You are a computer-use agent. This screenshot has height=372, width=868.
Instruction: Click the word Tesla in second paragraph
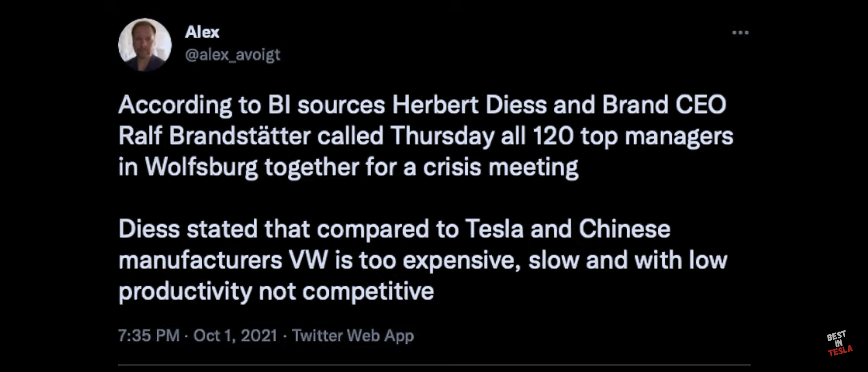pos(494,229)
